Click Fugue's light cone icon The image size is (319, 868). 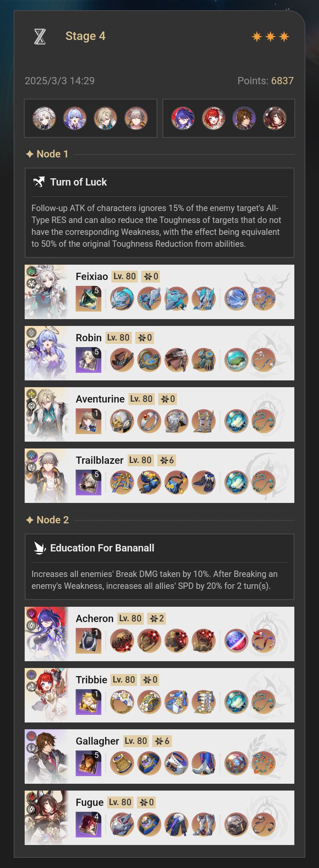coord(88,824)
